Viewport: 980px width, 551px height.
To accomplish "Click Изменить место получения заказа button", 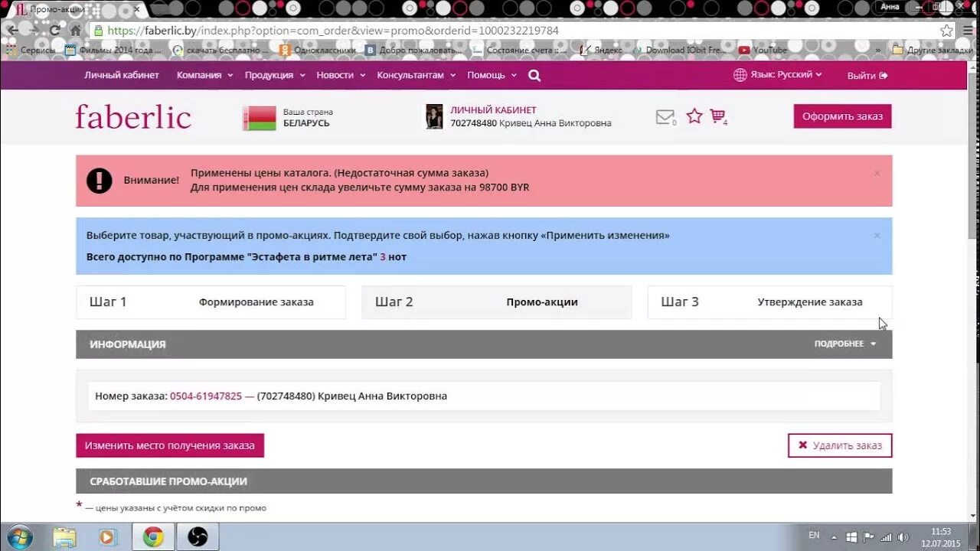I will 170,445.
